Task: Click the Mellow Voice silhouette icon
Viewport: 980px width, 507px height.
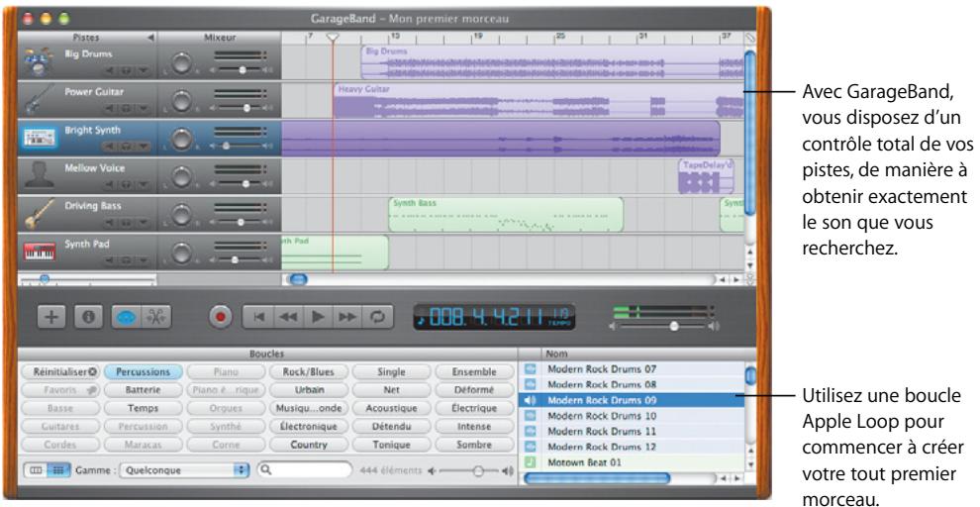Action: pos(38,175)
